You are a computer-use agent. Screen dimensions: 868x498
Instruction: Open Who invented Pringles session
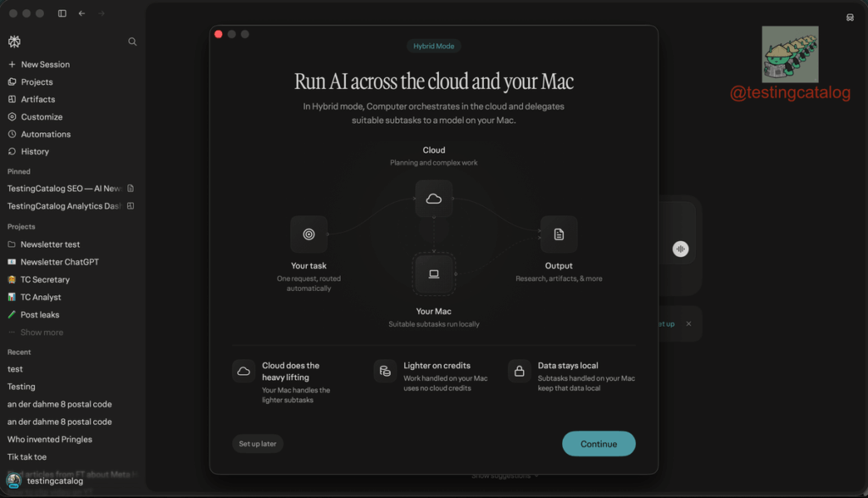(50, 439)
